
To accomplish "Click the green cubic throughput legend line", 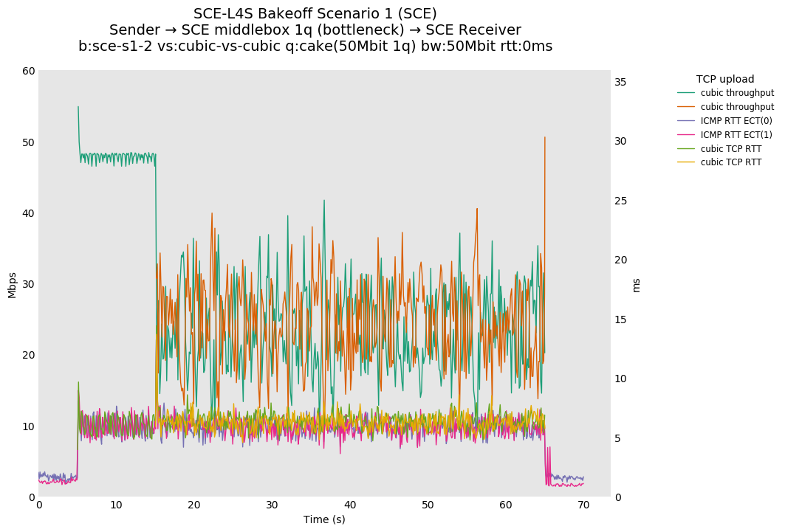I will tap(686, 93).
